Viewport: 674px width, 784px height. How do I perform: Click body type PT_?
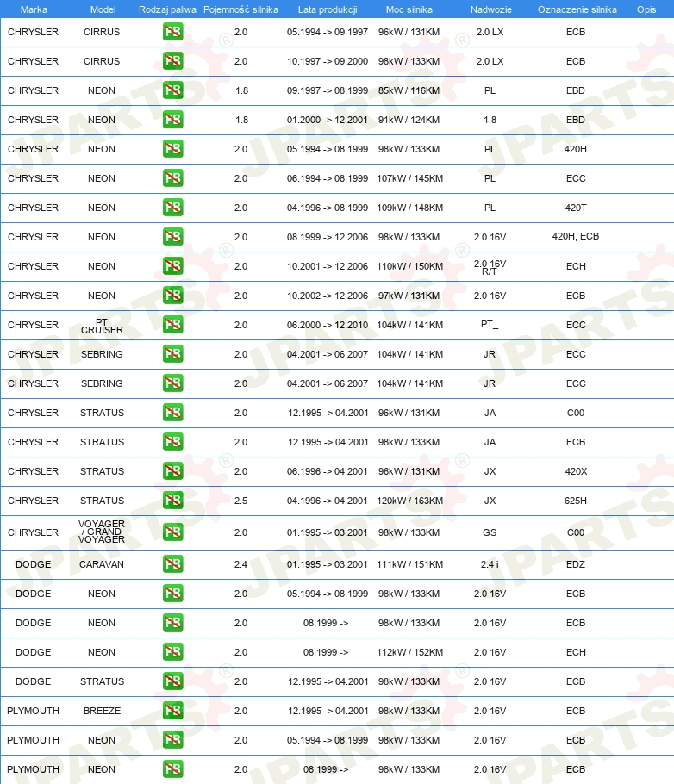coord(490,325)
